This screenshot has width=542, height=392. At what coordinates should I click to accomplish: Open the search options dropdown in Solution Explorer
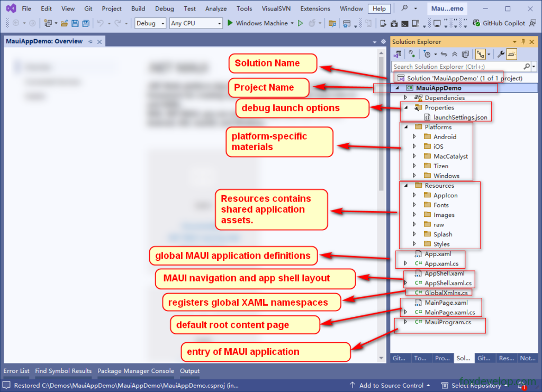coord(534,66)
